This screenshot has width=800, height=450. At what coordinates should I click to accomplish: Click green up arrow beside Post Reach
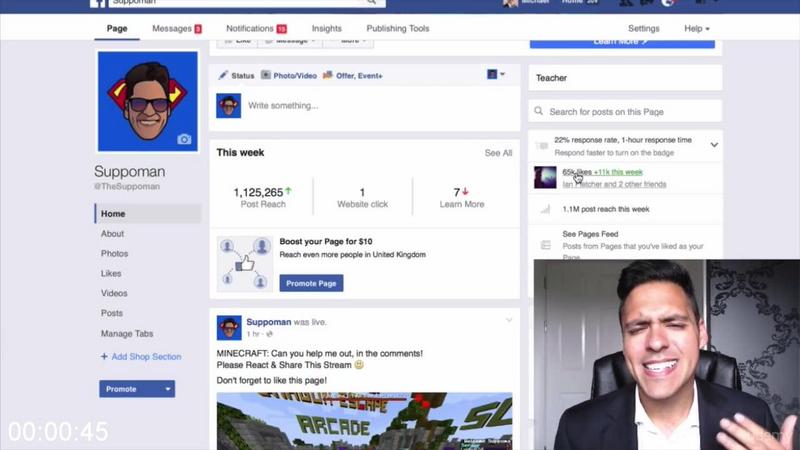click(288, 191)
